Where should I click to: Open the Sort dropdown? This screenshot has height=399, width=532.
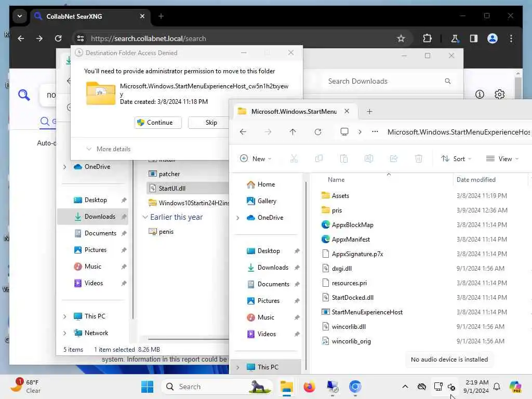[x=456, y=158]
